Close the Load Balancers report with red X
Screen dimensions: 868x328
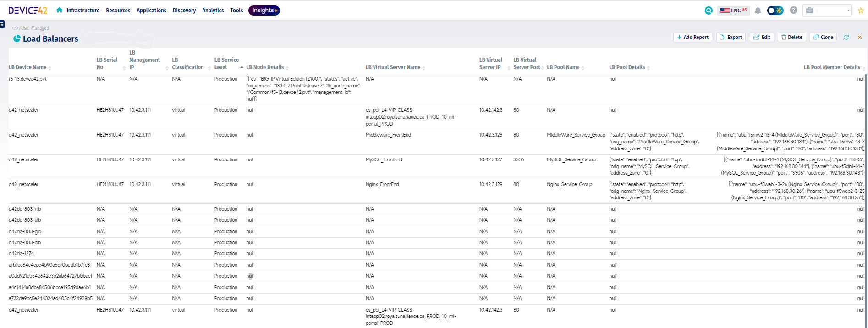click(860, 37)
